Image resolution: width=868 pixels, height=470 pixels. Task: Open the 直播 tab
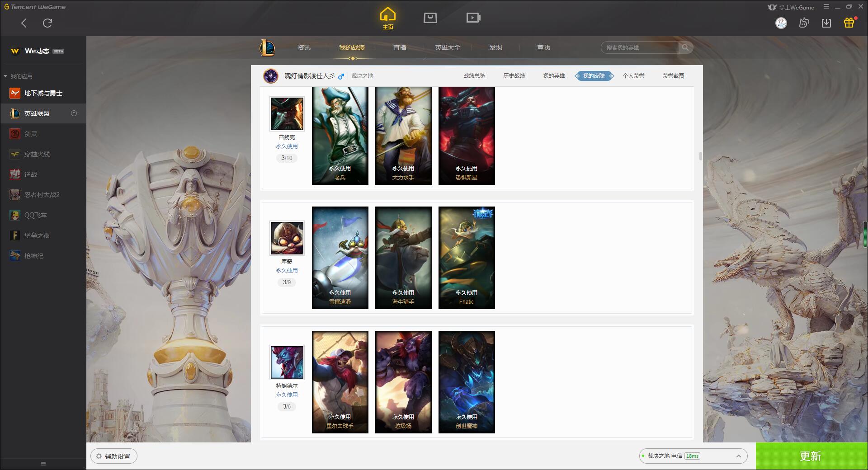coord(400,47)
